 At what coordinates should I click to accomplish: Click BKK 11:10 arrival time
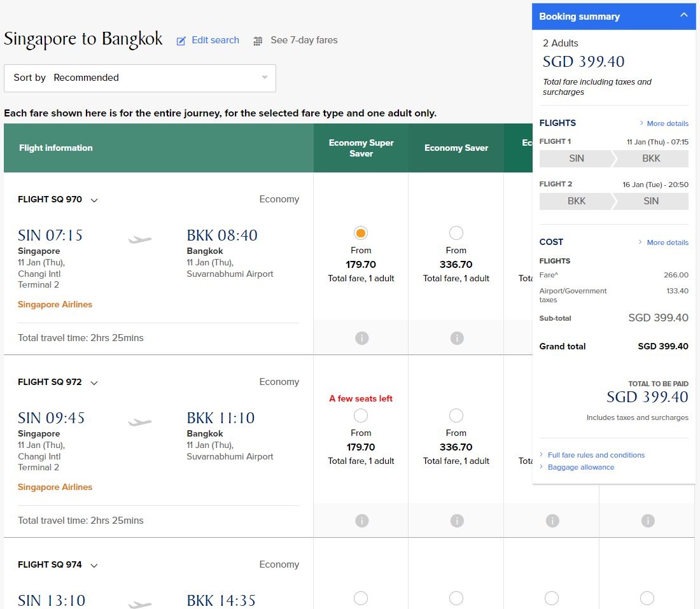(221, 418)
